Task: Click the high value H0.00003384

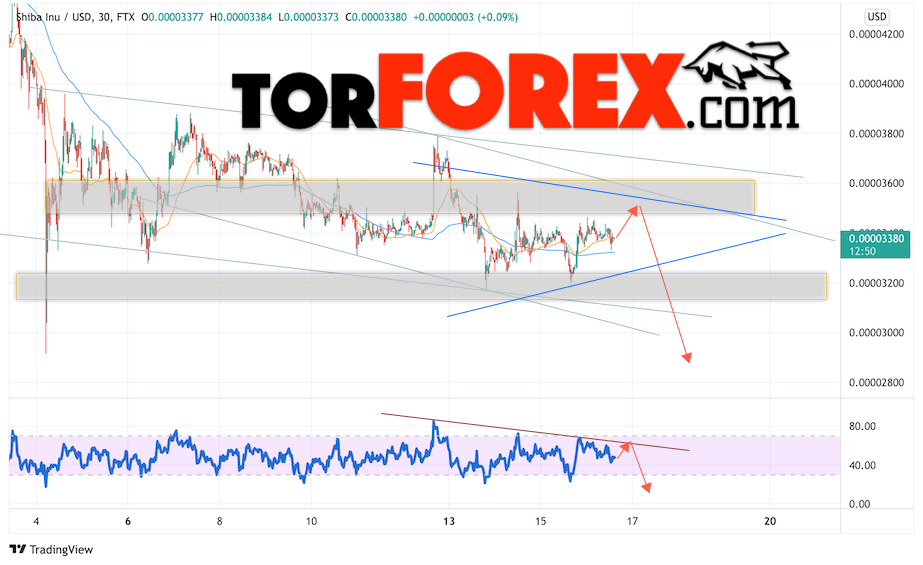Action: [241, 17]
